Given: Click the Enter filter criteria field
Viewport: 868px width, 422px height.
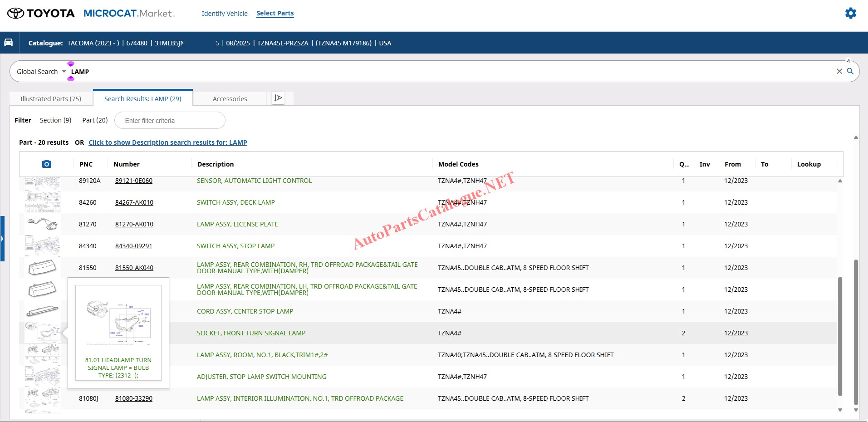Looking at the screenshot, I should [170, 121].
